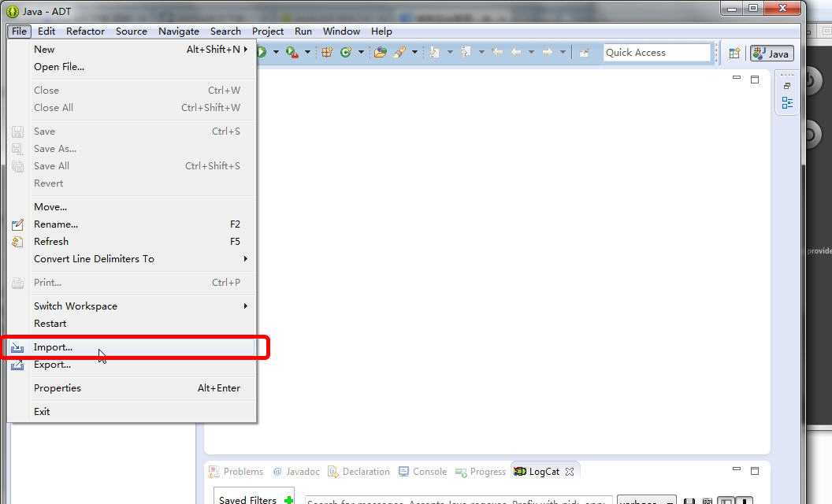The height and width of the screenshot is (504, 832).
Task: Switch to the Problems tab
Action: click(236, 472)
